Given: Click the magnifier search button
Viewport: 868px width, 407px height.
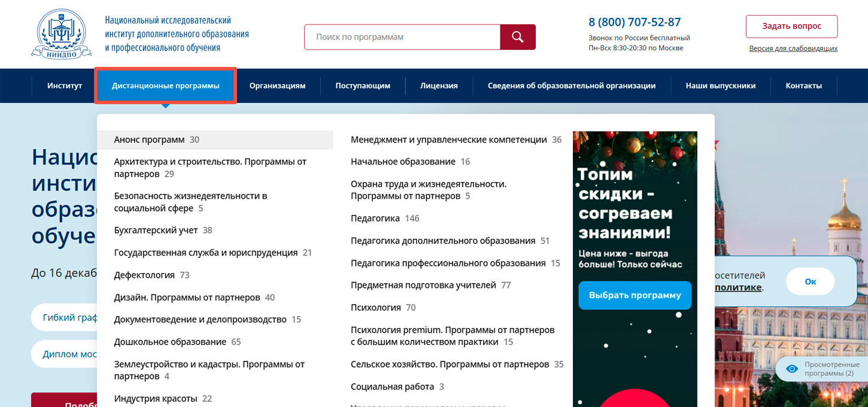Looking at the screenshot, I should click(518, 37).
